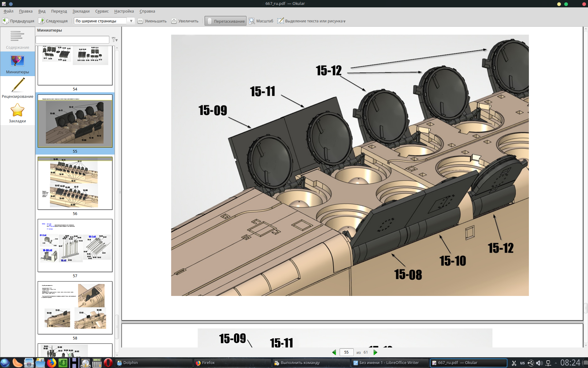The height and width of the screenshot is (368, 588).
Task: Expand hidden system tray icons arrow
Action: pyautogui.click(x=556, y=363)
